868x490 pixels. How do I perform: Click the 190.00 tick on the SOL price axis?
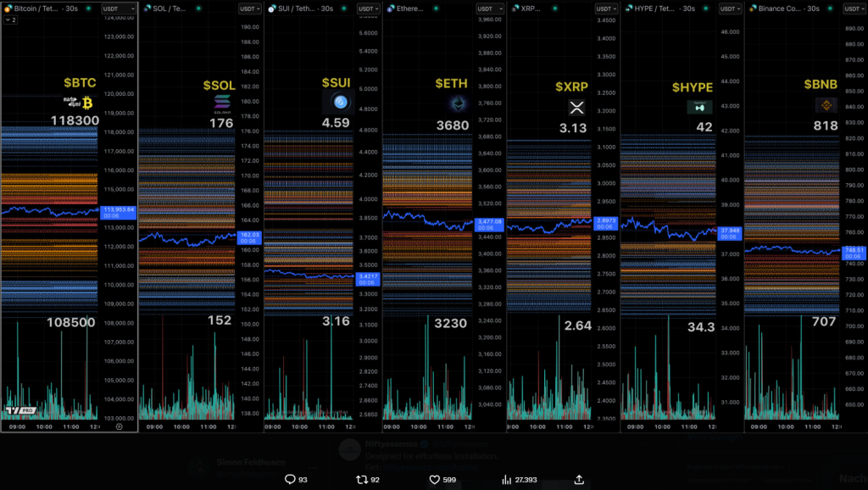(x=250, y=26)
